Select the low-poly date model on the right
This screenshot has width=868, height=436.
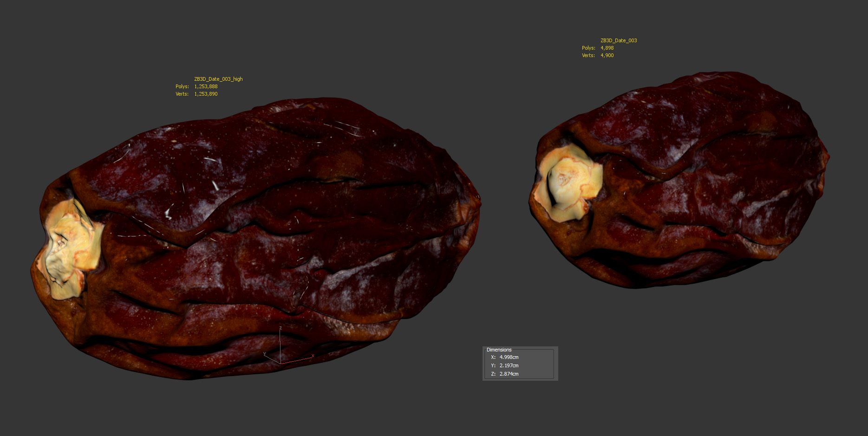(x=697, y=186)
